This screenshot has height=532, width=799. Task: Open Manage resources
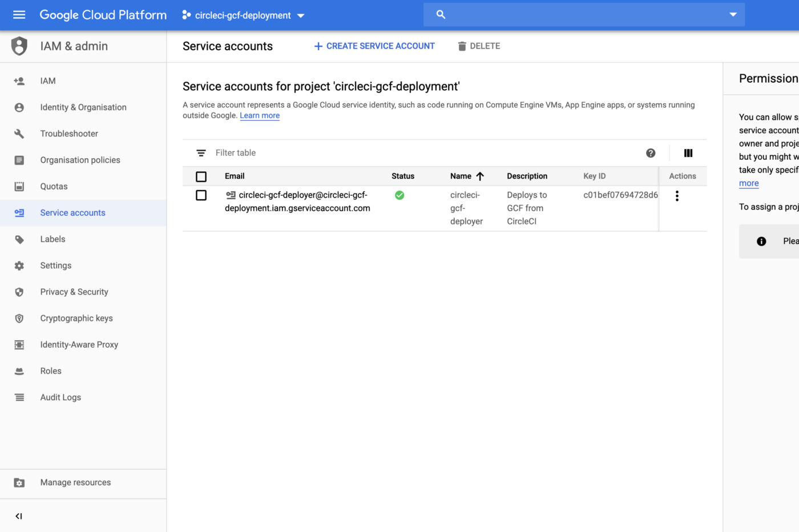click(x=76, y=483)
